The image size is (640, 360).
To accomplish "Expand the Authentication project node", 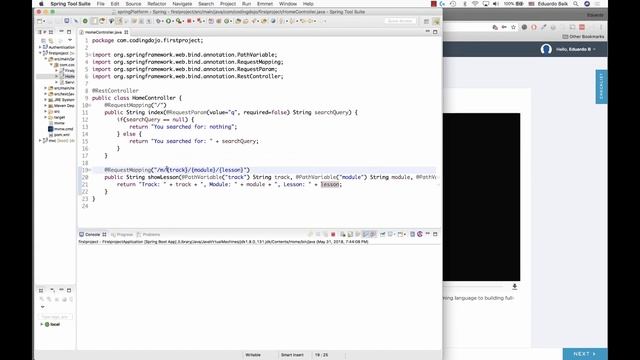I will [x=40, y=47].
